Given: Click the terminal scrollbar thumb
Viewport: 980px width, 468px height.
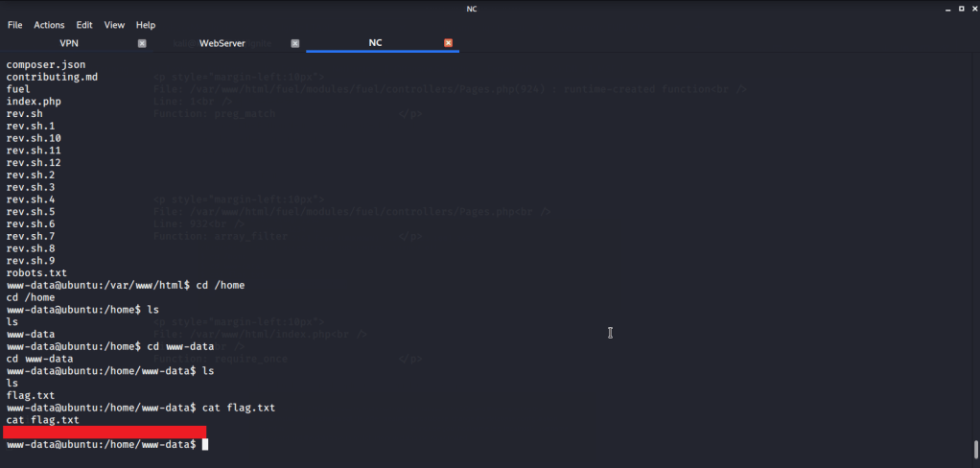Looking at the screenshot, I should tap(975, 449).
